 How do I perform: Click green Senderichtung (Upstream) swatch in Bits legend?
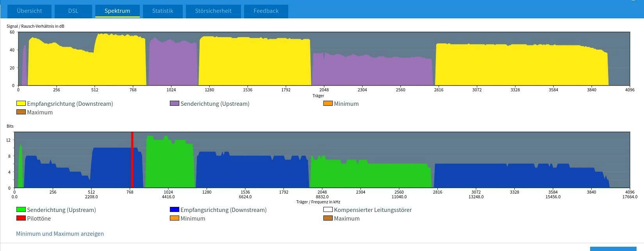click(21, 210)
